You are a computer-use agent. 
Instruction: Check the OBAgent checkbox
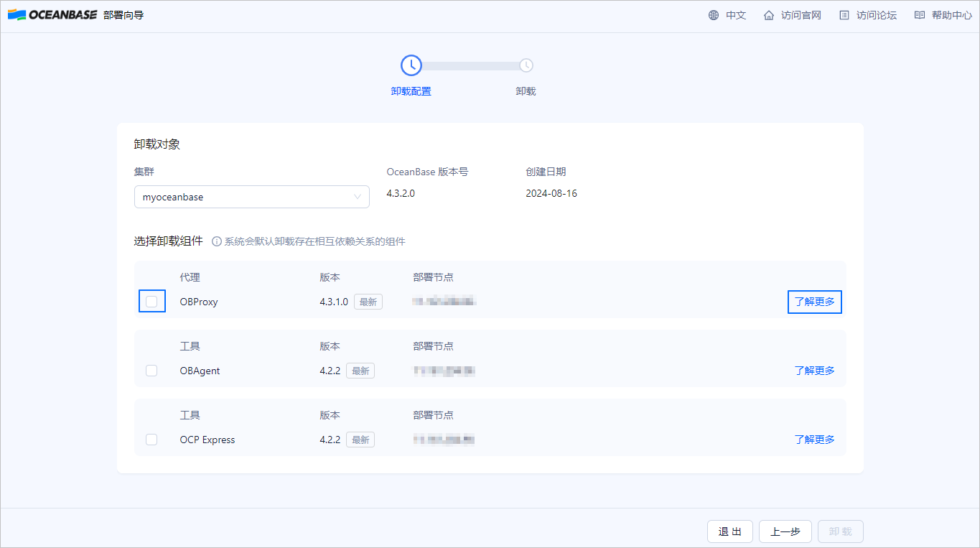151,371
